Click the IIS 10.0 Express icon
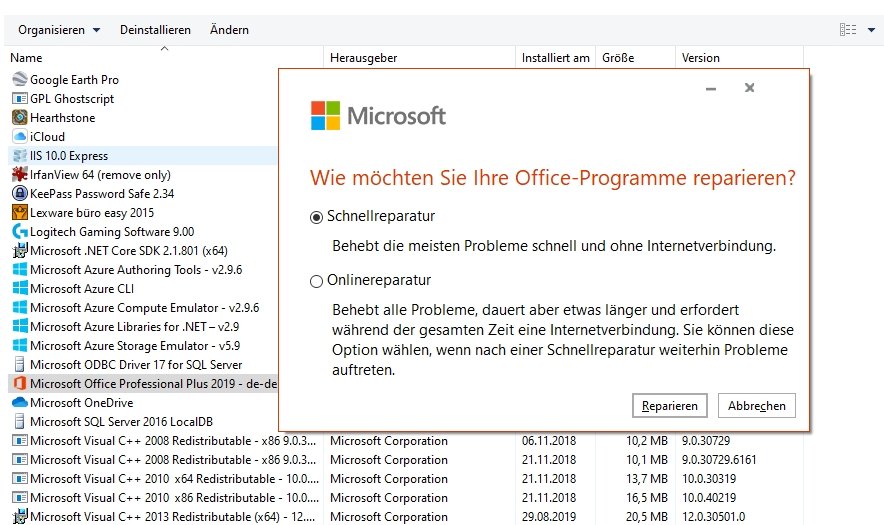884x525 pixels. tap(20, 156)
